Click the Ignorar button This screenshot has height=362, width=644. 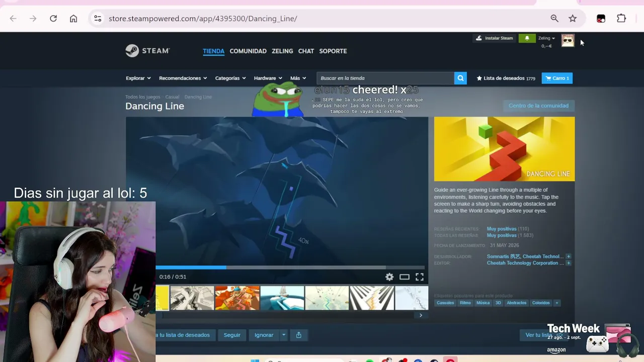coord(264,335)
